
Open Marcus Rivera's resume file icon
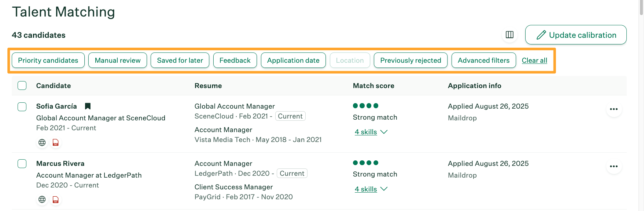tap(56, 200)
